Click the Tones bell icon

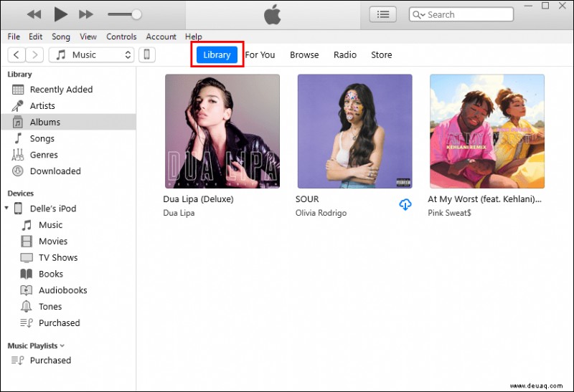pyautogui.click(x=27, y=307)
